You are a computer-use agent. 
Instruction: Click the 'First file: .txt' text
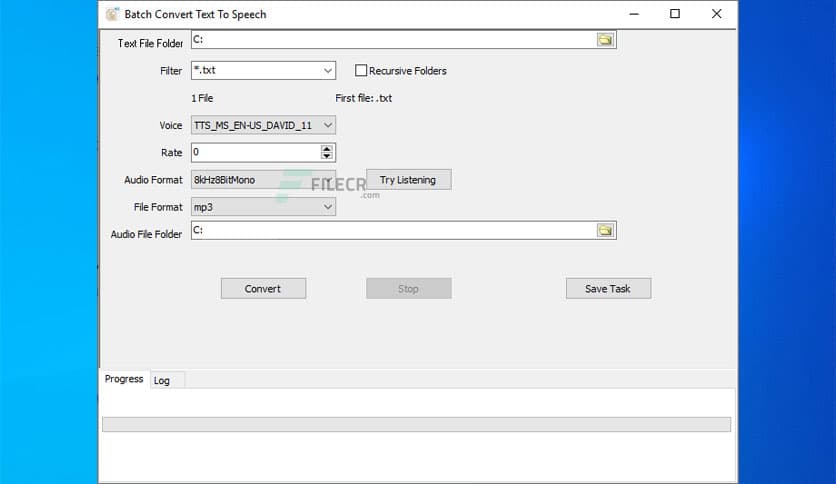tap(364, 98)
